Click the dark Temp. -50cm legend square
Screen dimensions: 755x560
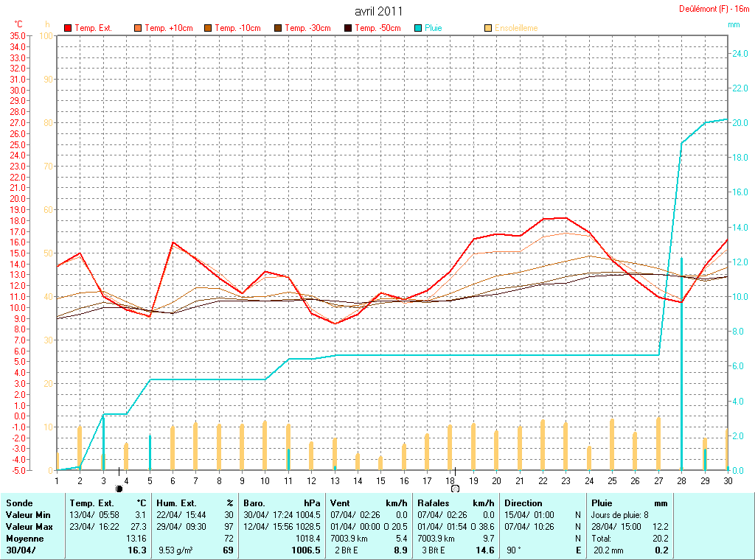348,28
